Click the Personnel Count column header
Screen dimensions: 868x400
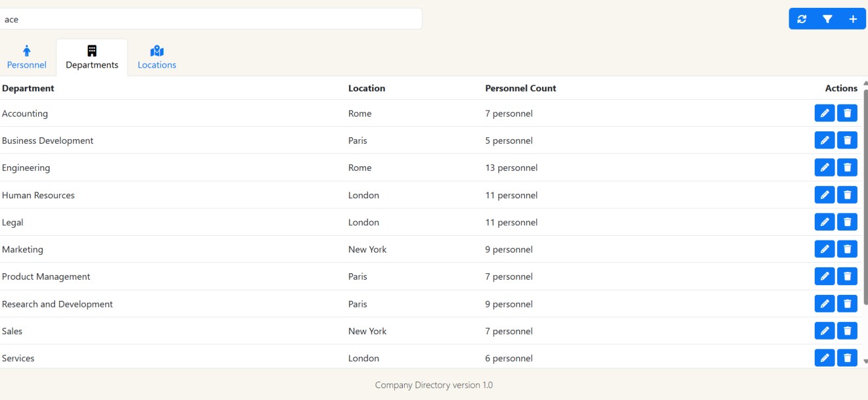[x=520, y=87]
